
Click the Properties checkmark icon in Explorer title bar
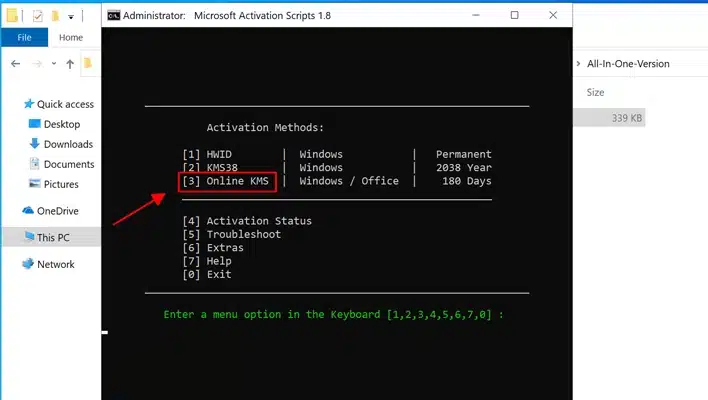pyautogui.click(x=38, y=16)
